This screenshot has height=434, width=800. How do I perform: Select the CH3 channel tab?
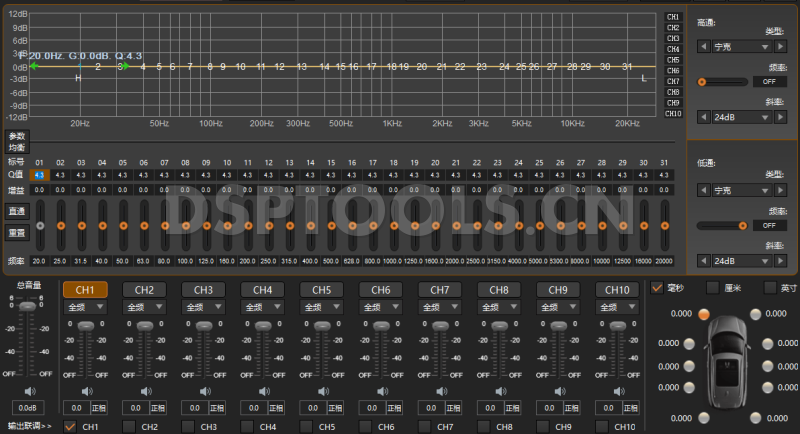(x=203, y=289)
